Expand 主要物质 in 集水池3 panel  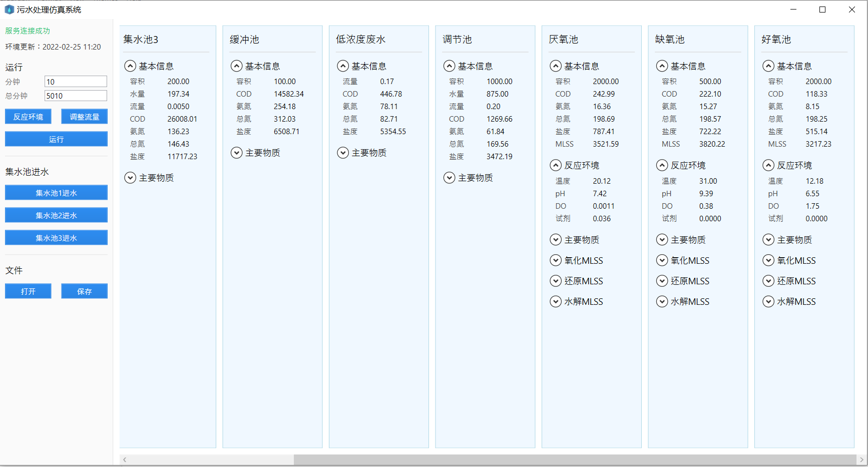pyautogui.click(x=130, y=178)
